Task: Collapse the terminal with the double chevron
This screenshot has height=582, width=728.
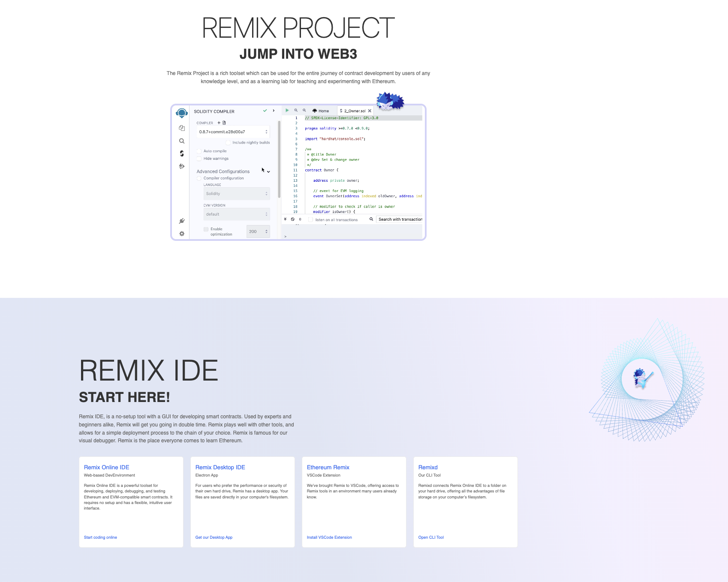Action: (285, 219)
